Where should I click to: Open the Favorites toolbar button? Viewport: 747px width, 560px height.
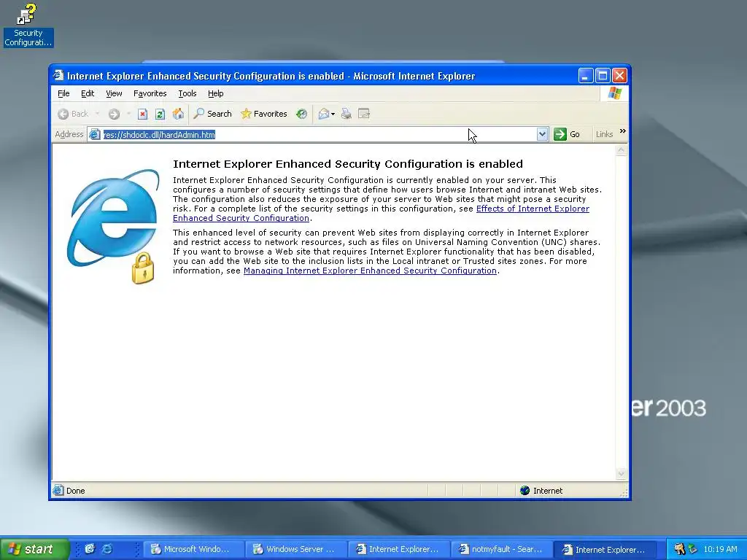264,114
